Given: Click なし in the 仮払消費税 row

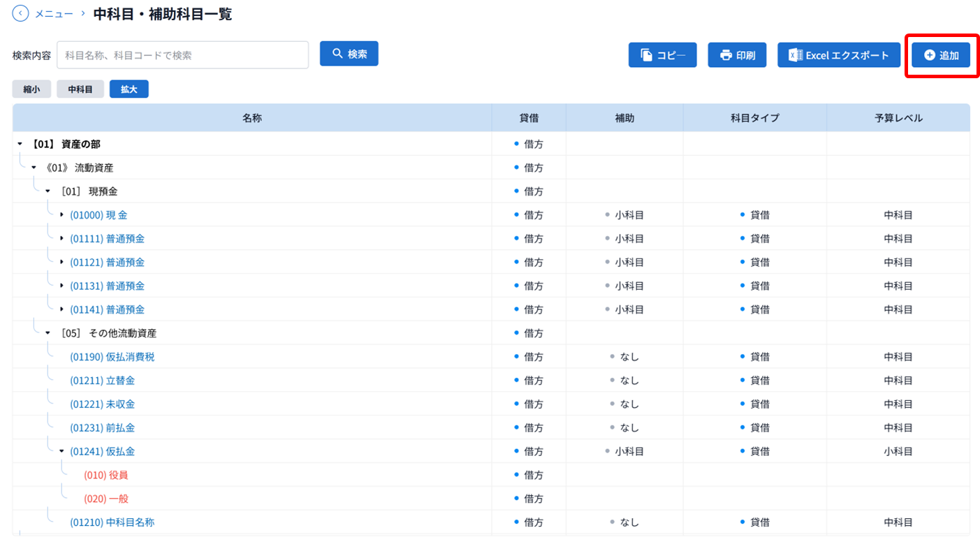Looking at the screenshot, I should [x=629, y=357].
